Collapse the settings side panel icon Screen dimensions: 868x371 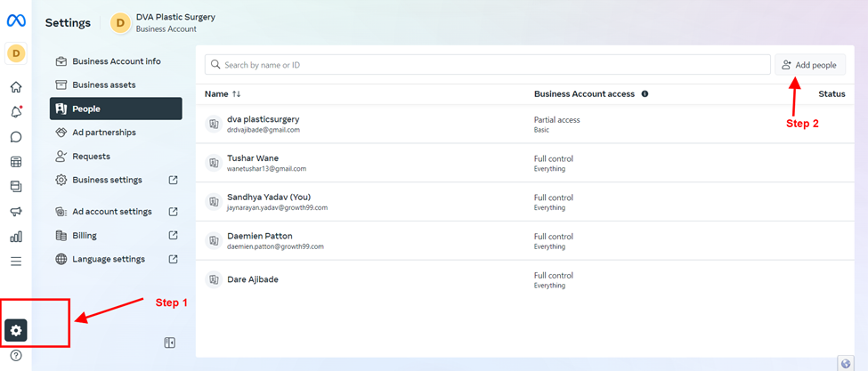(170, 343)
